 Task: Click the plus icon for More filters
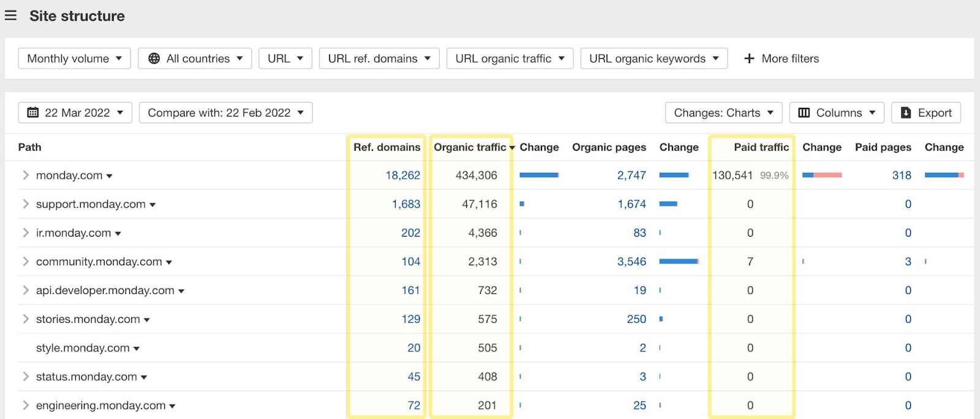coord(748,58)
